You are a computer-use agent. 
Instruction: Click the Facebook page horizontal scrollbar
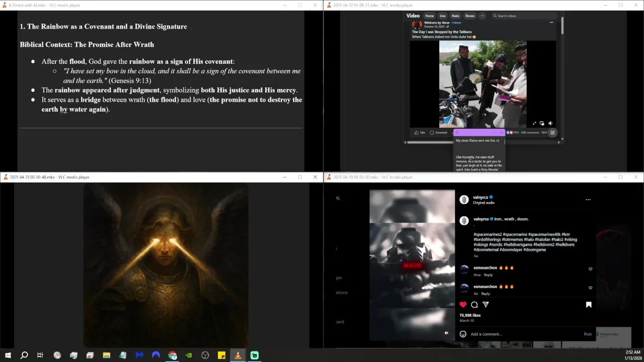pyautogui.click(x=430, y=142)
